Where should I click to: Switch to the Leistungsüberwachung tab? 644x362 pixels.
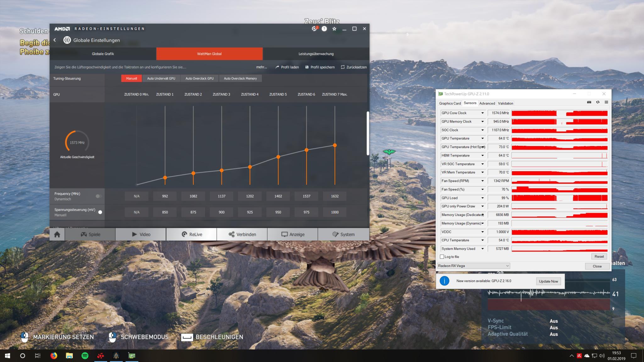point(316,54)
